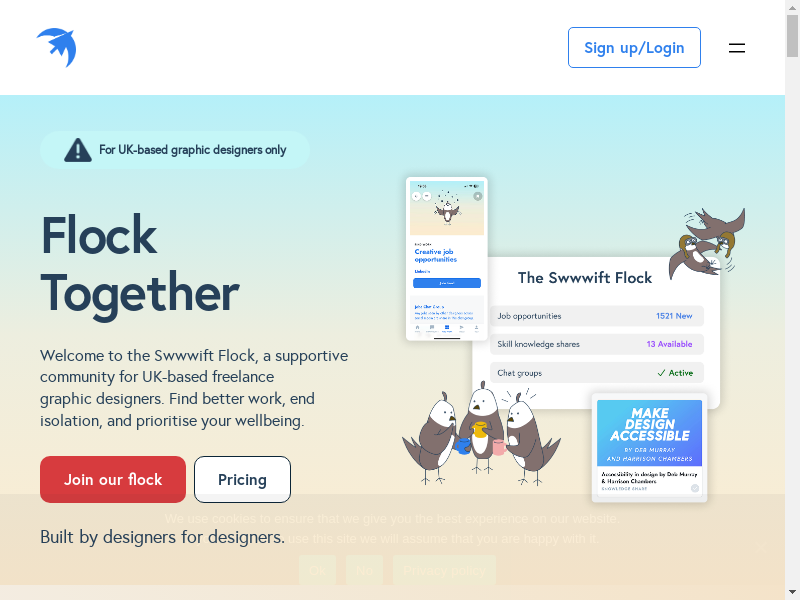Open the Privacy policy link
Image resolution: width=800 pixels, height=600 pixels.
[444, 570]
